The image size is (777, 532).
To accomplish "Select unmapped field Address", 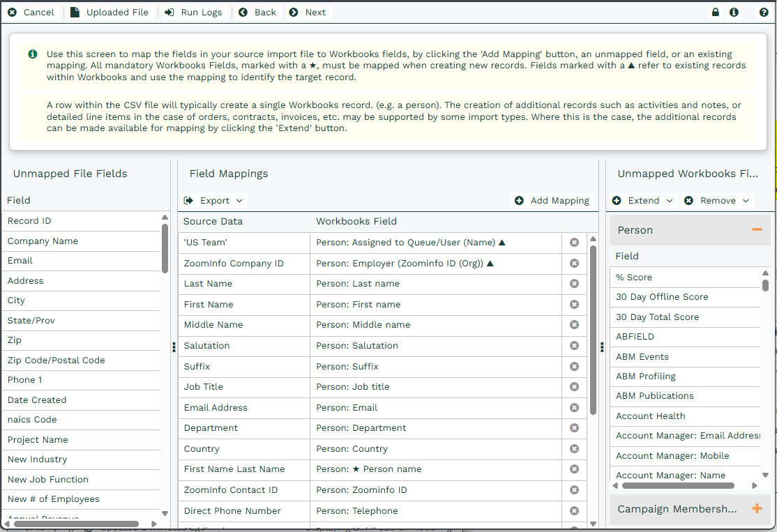I will click(81, 281).
